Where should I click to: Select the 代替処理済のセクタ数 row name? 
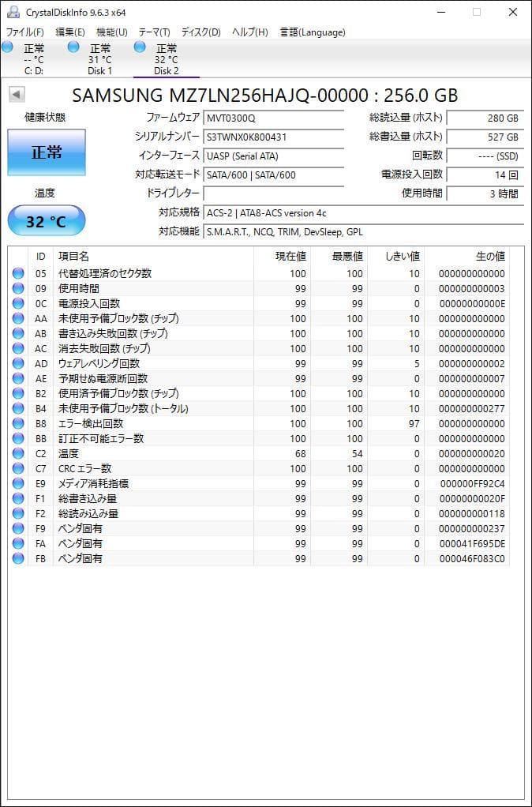coord(105,273)
